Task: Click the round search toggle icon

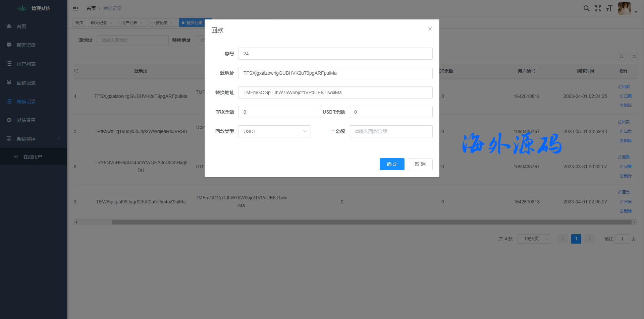Action: coord(622,57)
